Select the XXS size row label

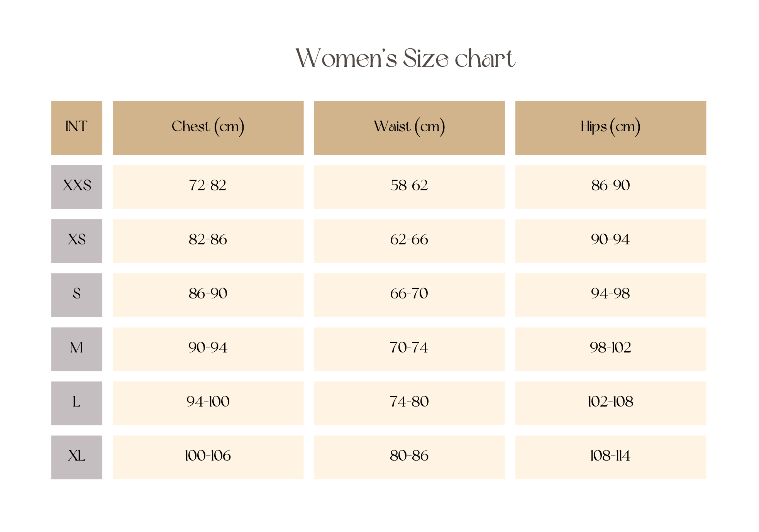pyautogui.click(x=76, y=186)
